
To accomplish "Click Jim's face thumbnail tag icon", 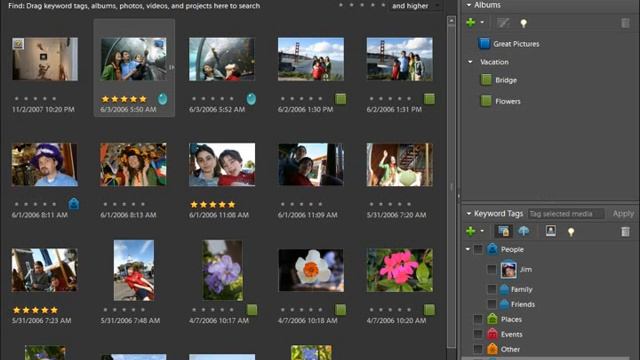I will tap(509, 269).
